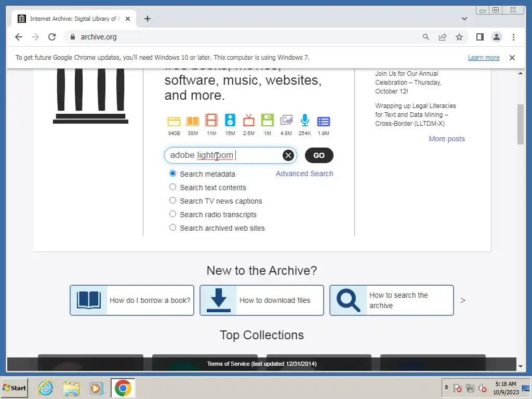Open the Concerts 254K microphone icon
The height and width of the screenshot is (399, 532).
pos(304,121)
